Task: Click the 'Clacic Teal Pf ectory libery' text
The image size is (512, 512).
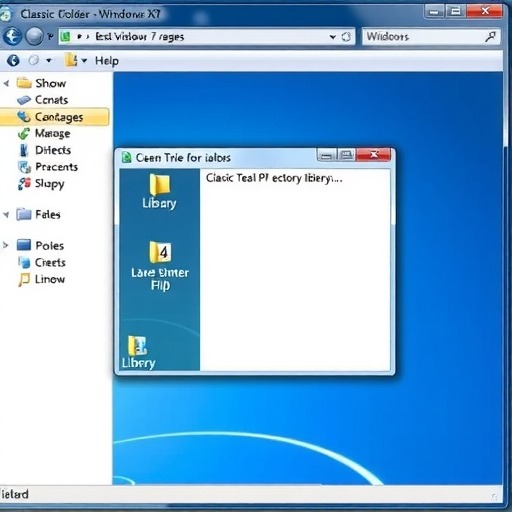Action: point(274,178)
